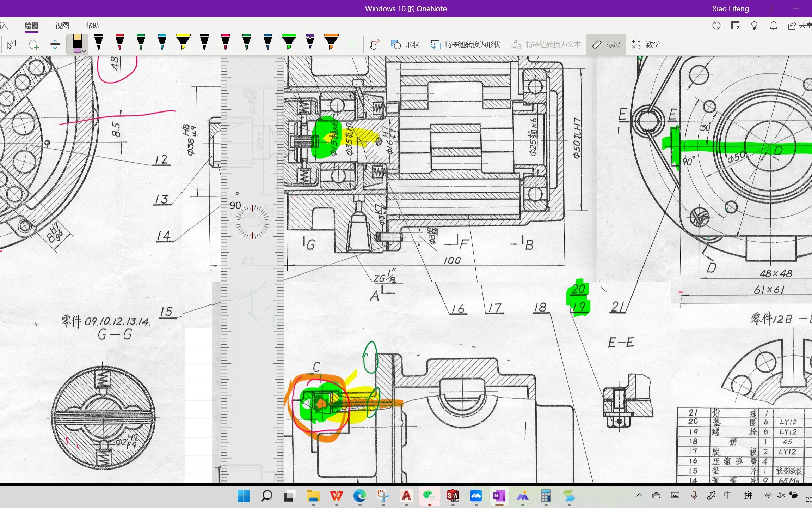Open SolidWorks 2019 from taskbar
The height and width of the screenshot is (508, 812).
click(x=453, y=496)
